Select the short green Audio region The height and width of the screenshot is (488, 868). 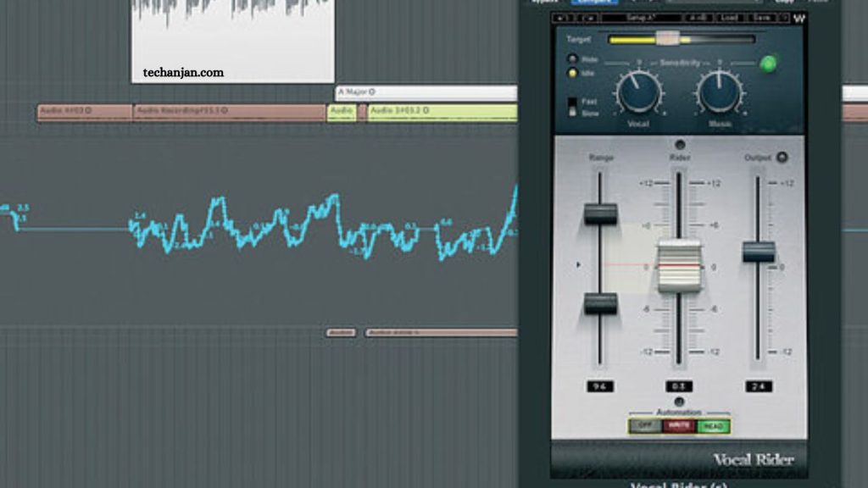342,113
